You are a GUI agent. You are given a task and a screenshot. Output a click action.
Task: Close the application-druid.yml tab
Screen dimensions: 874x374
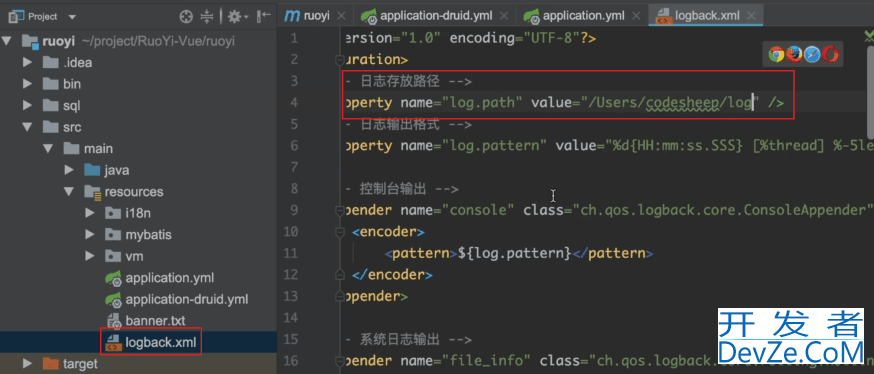click(504, 16)
